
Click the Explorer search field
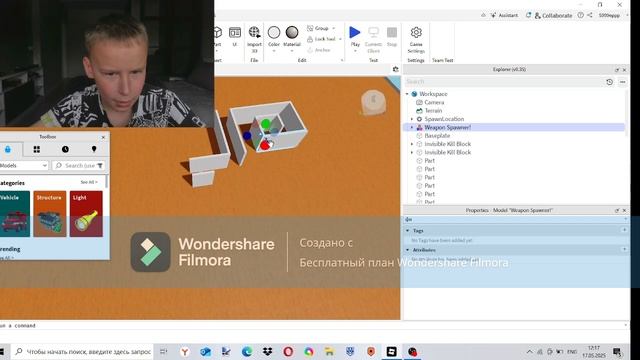click(x=503, y=82)
